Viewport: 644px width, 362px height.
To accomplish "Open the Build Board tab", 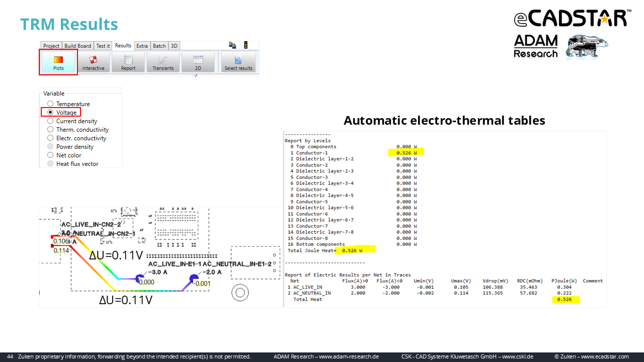I will tap(78, 46).
